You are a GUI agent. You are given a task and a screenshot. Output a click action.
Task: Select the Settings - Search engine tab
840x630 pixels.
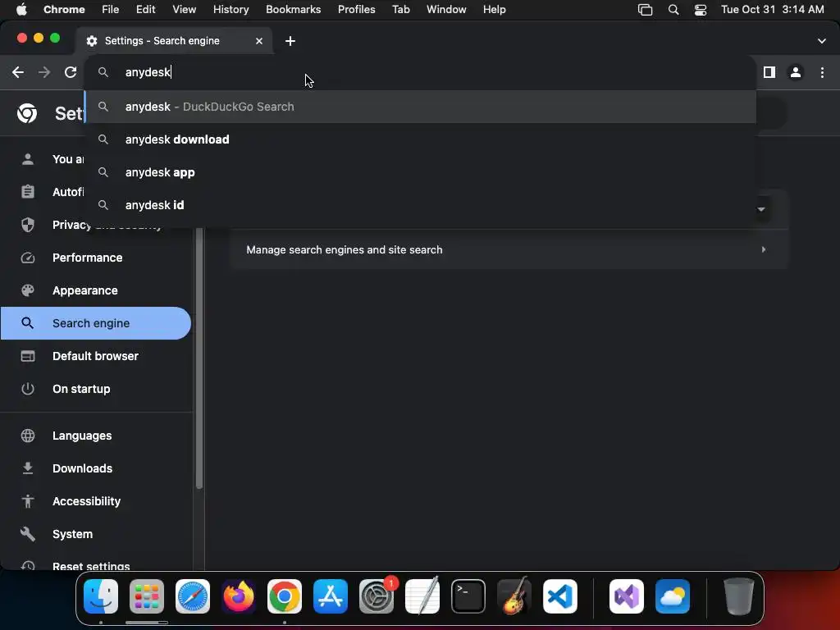point(174,41)
